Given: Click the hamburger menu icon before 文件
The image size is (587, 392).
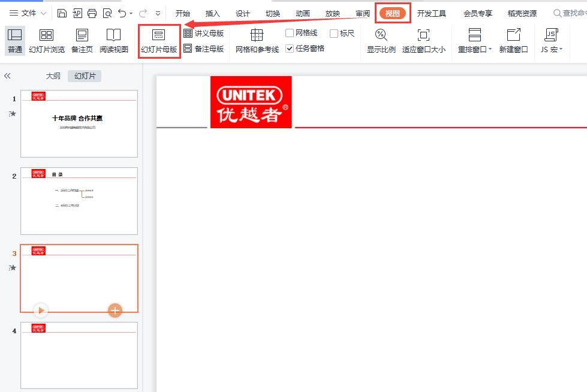Looking at the screenshot, I should 13,13.
